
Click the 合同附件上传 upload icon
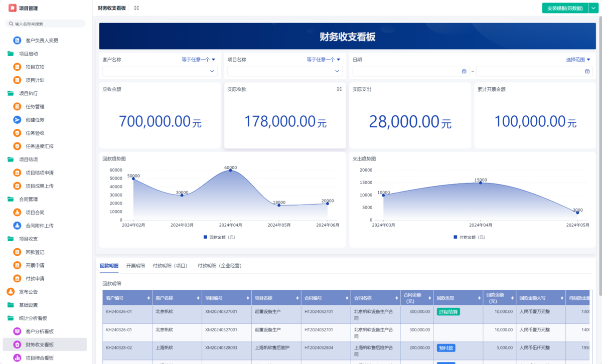17,226
